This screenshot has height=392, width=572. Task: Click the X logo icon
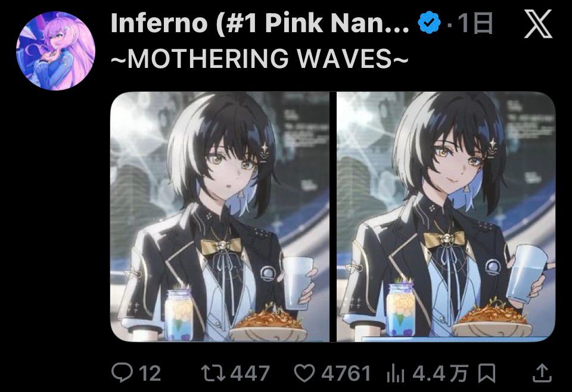[538, 24]
